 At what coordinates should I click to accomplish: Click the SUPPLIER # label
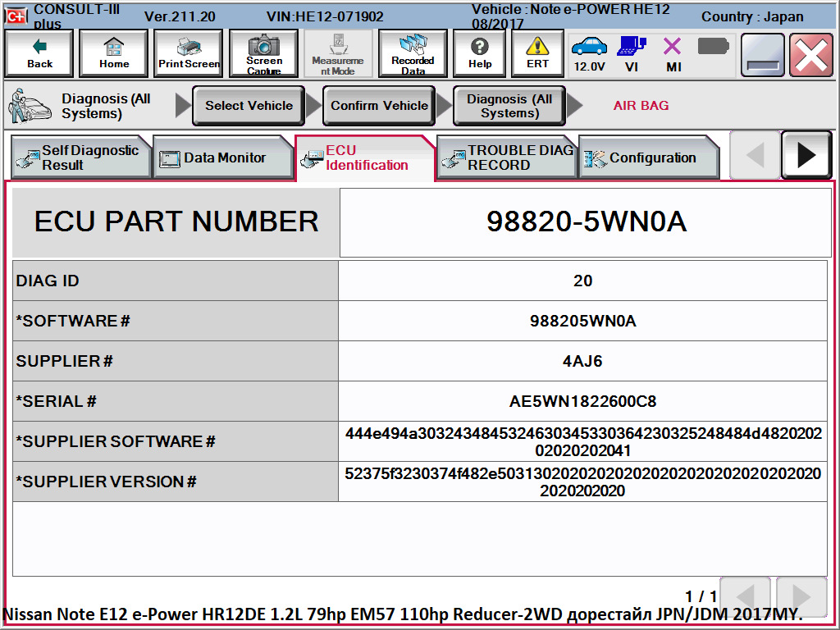click(x=176, y=361)
